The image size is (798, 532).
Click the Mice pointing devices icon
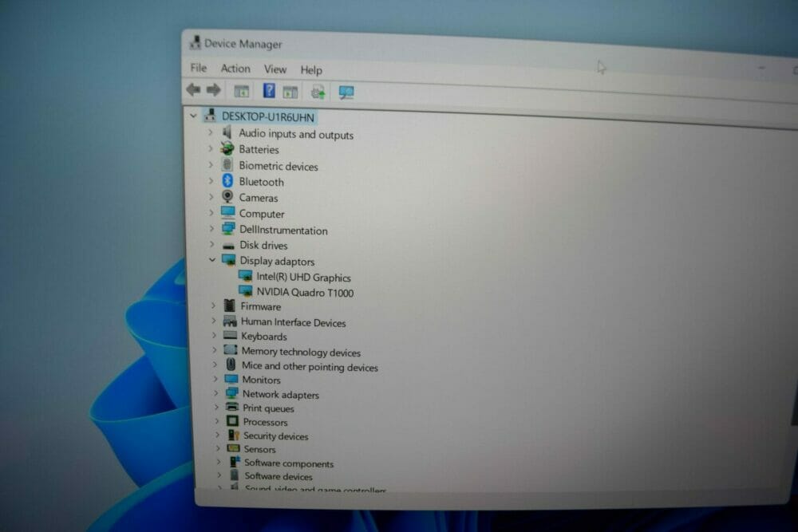[231, 365]
